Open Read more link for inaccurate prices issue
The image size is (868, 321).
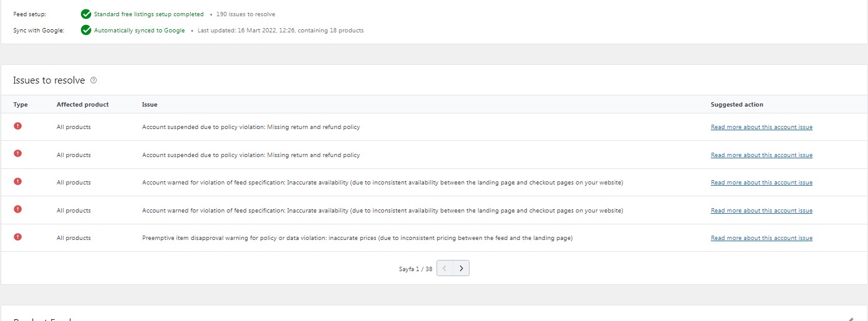(x=761, y=238)
